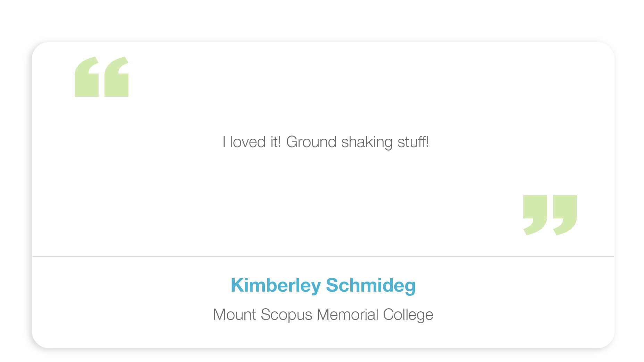Select the word Kimberley in blue
This screenshot has height=362, width=644.
[x=276, y=285]
